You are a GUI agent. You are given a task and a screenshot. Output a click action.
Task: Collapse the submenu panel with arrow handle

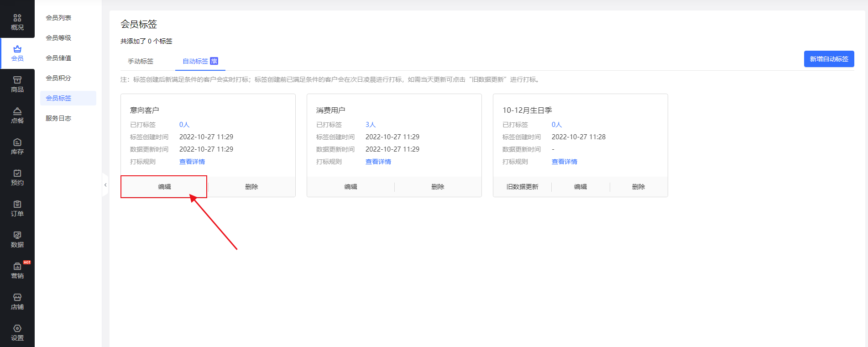pyautogui.click(x=105, y=185)
